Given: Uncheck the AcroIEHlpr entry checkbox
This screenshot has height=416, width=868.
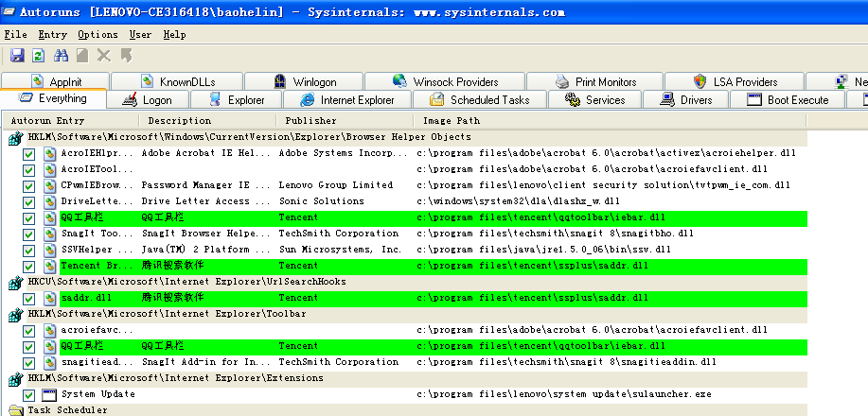Looking at the screenshot, I should click(28, 154).
